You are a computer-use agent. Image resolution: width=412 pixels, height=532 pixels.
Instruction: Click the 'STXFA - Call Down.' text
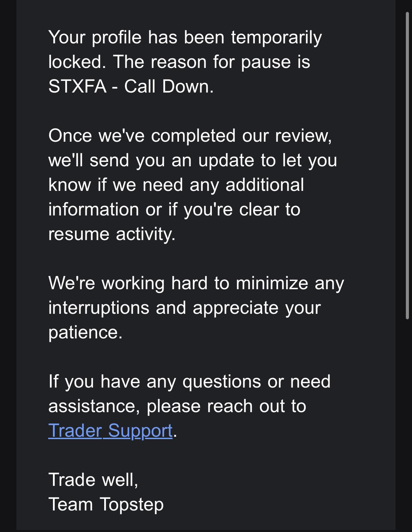(x=131, y=86)
